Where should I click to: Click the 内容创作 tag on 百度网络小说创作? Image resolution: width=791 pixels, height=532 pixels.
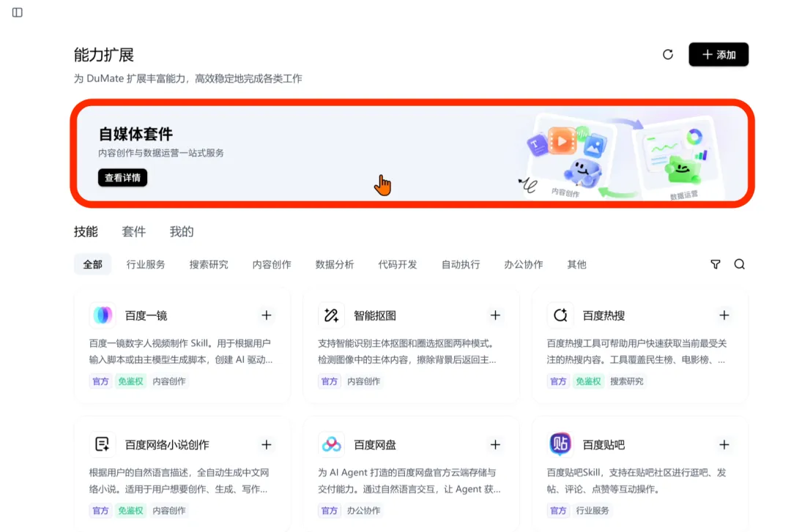tap(169, 510)
